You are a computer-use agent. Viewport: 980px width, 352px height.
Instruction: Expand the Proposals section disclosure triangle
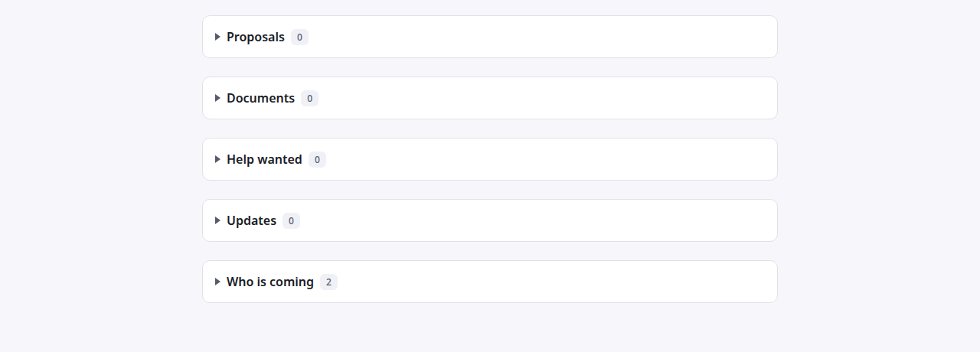click(x=218, y=37)
